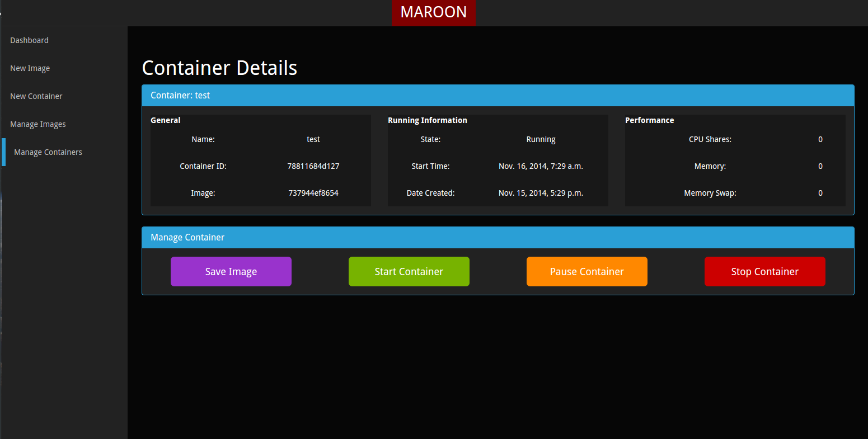
Task: Pause the running container
Action: pos(587,271)
